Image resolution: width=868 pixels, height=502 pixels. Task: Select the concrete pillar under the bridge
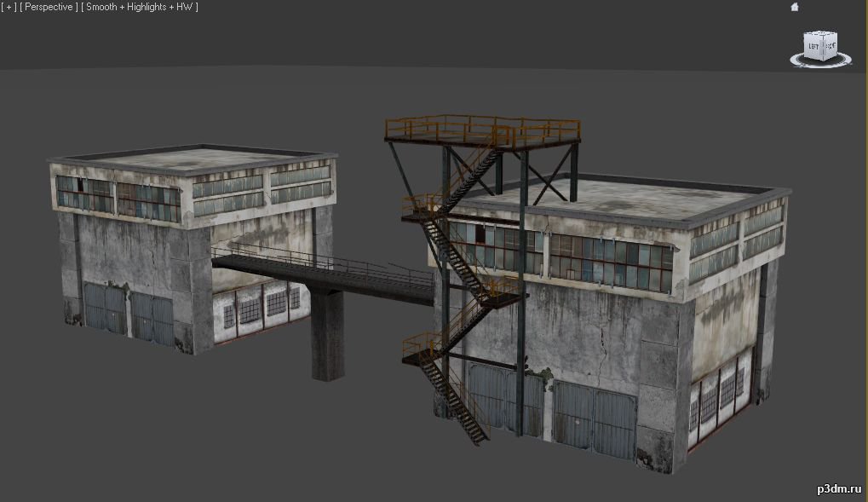pyautogui.click(x=327, y=334)
